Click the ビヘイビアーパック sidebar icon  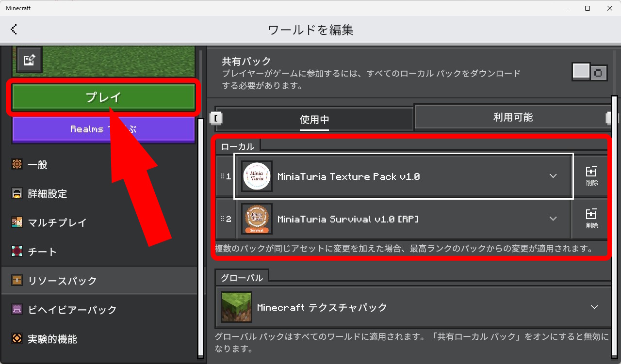tap(17, 310)
